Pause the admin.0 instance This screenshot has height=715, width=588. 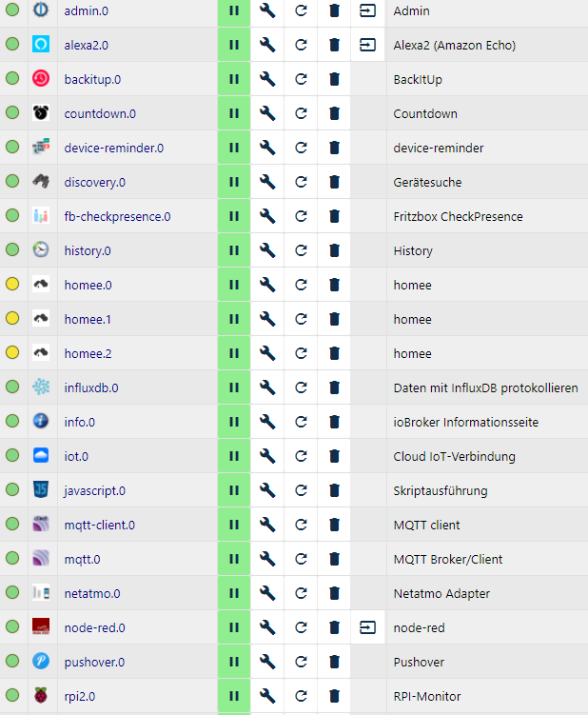point(234,10)
